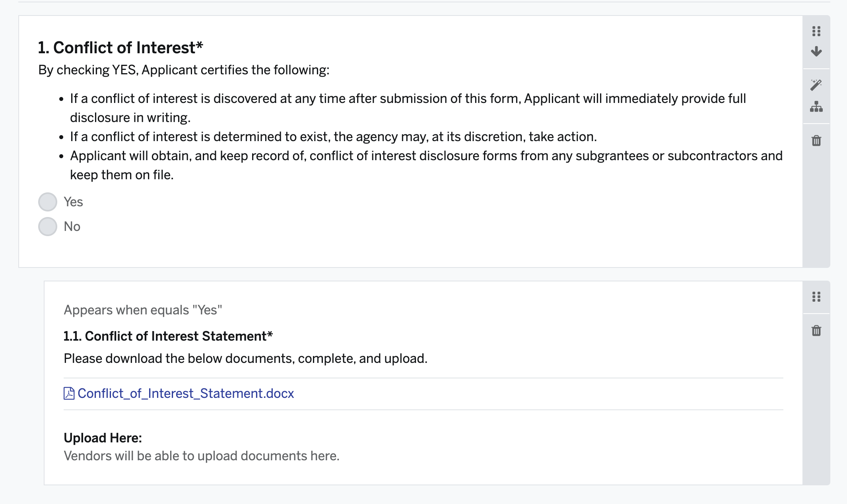The height and width of the screenshot is (504, 847).
Task: Click the '1.1. Conflict of Interest Statement' title
Action: coord(168,336)
